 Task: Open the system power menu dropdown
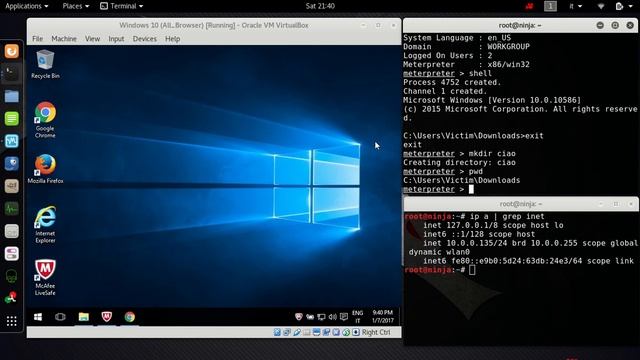tap(624, 6)
